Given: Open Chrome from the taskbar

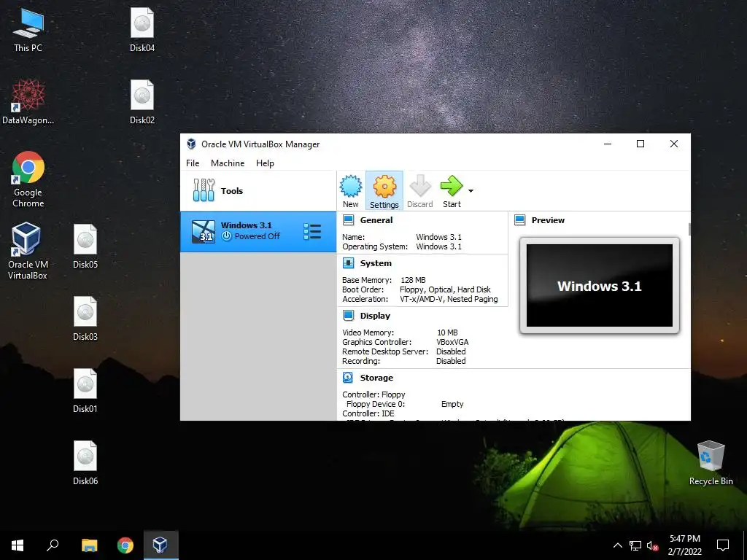Looking at the screenshot, I should click(x=125, y=545).
